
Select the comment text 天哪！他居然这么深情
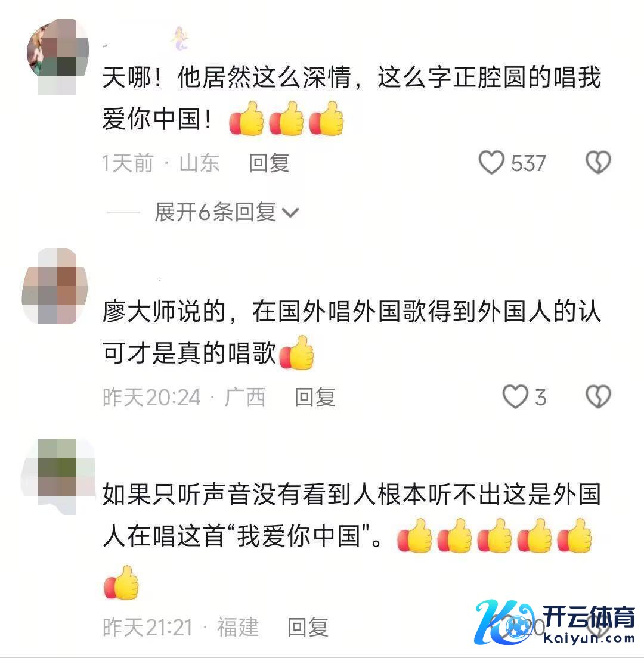227,77
